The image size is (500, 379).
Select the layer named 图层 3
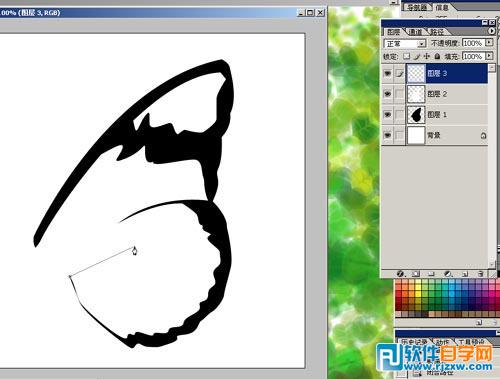click(x=437, y=73)
